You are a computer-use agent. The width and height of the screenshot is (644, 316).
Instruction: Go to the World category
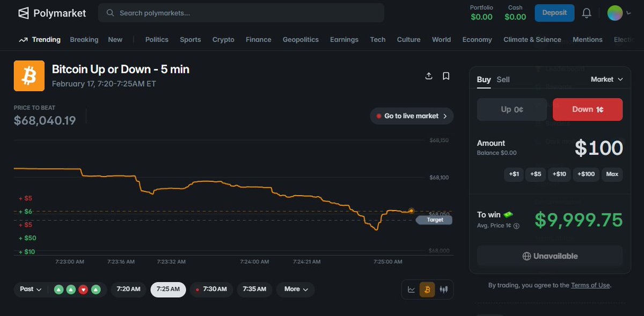click(441, 40)
